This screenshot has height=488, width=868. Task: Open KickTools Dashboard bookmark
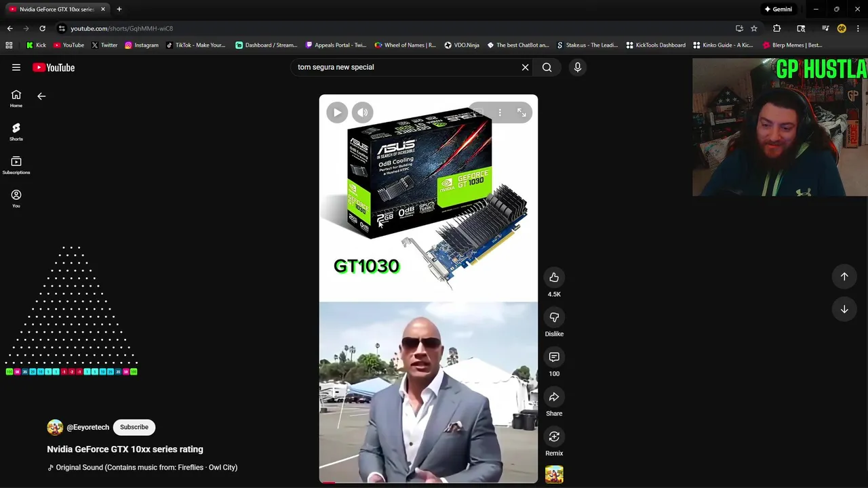pos(656,45)
